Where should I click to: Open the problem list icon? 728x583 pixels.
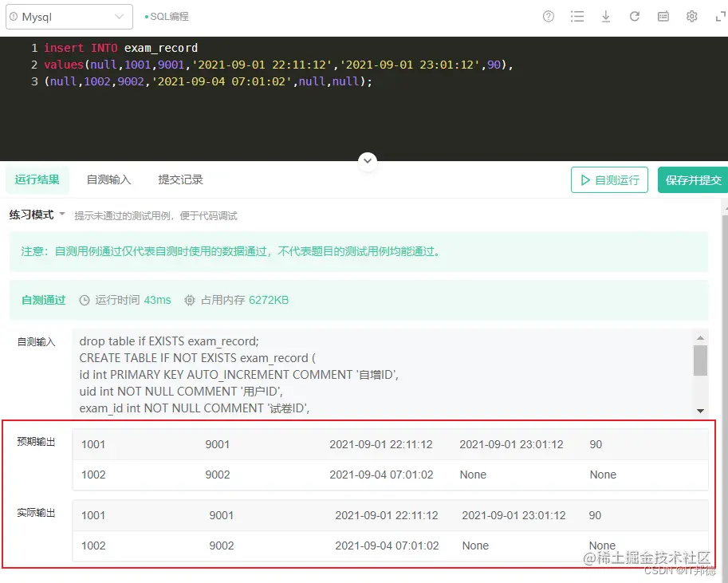(577, 17)
